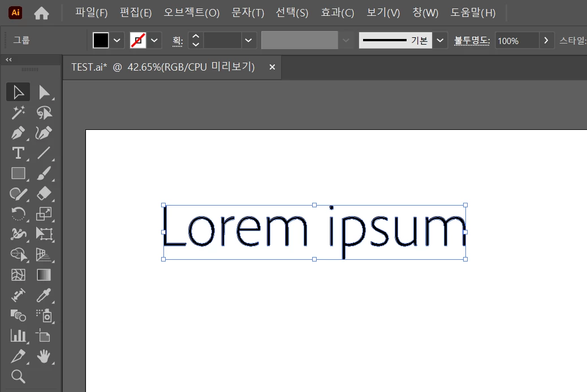Select the Type tool
Viewport: 587px width, 392px height.
coord(18,153)
